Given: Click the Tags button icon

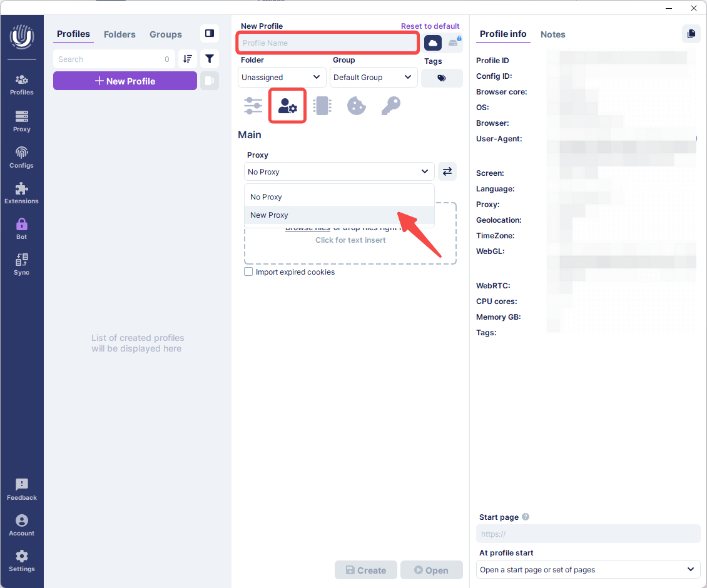Looking at the screenshot, I should point(442,78).
